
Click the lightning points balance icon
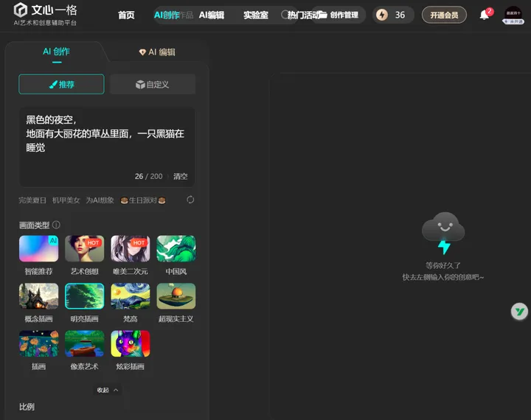tap(382, 15)
